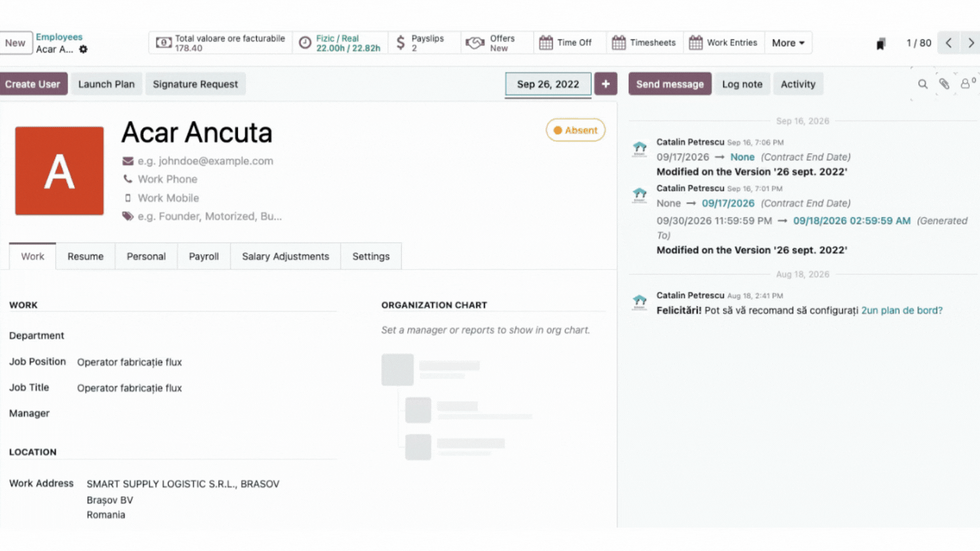This screenshot has height=551, width=980.
Task: Open the Salary Adjustments tab
Action: pyautogui.click(x=285, y=256)
